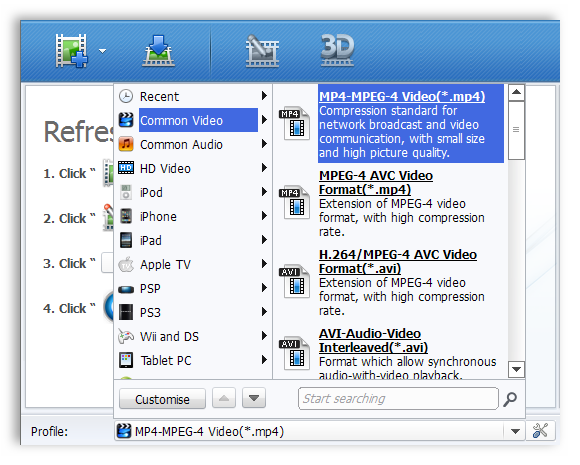Expand the Apple TV submenu arrow
Screen dimensions: 580x465
[x=264, y=263]
